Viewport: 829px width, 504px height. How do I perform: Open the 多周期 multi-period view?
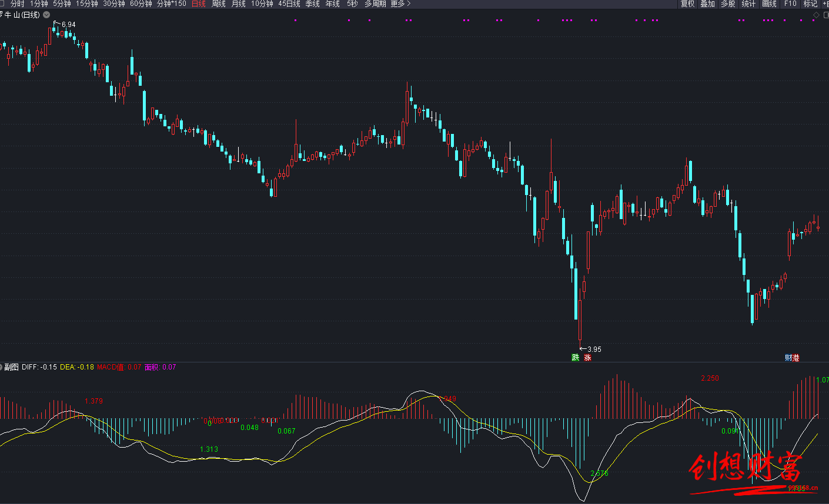point(375,4)
